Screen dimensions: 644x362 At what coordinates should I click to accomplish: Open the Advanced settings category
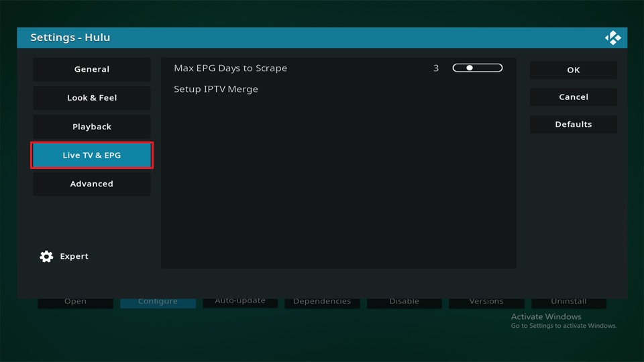point(92,184)
